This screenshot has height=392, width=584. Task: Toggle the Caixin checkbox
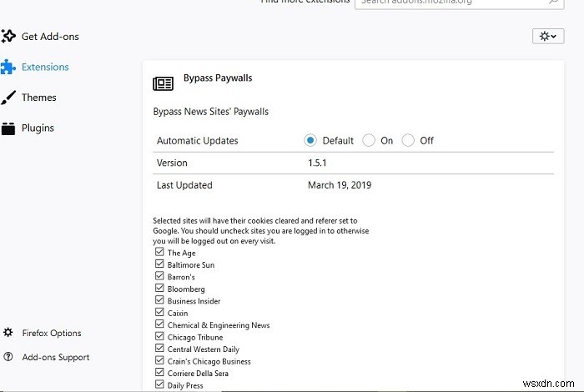[159, 312]
